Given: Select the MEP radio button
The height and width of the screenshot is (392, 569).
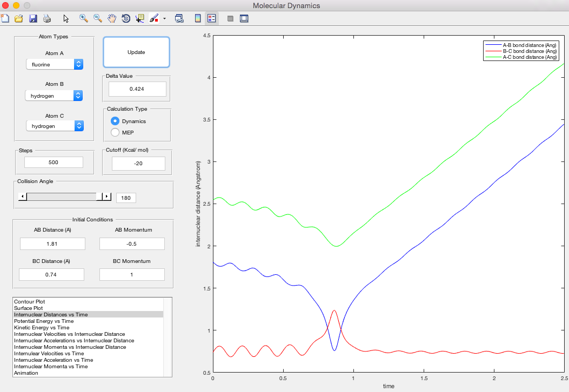Looking at the screenshot, I should tap(115, 133).
